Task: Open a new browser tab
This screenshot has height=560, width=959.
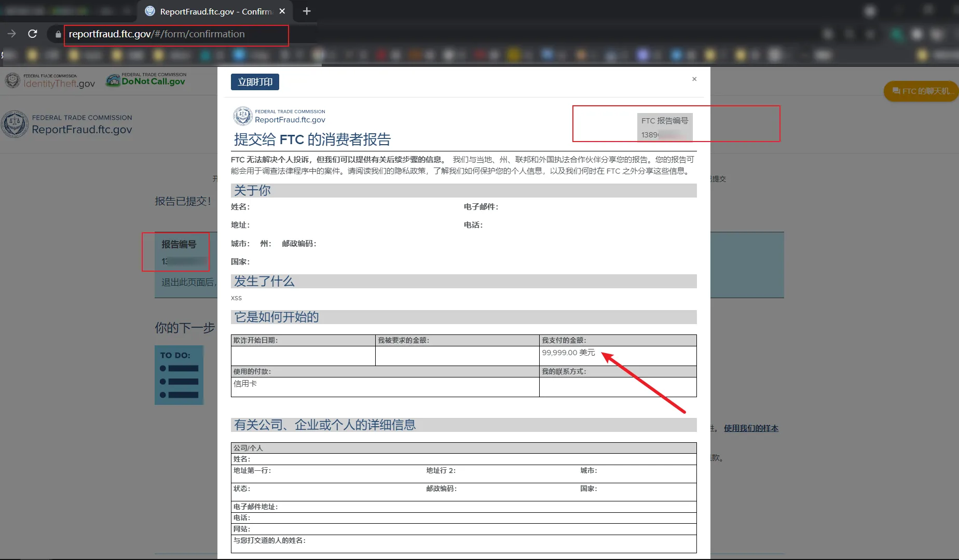Action: pyautogui.click(x=307, y=11)
